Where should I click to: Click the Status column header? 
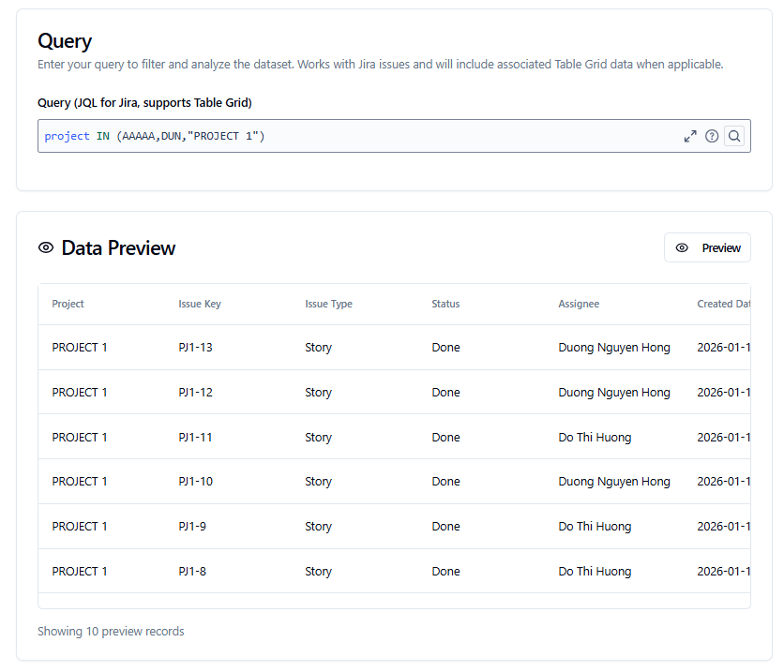tap(445, 304)
